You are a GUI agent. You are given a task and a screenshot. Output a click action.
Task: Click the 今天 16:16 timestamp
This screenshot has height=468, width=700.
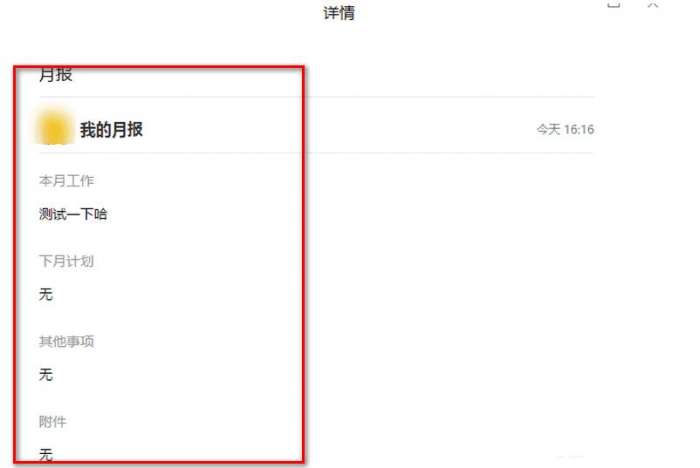click(565, 130)
